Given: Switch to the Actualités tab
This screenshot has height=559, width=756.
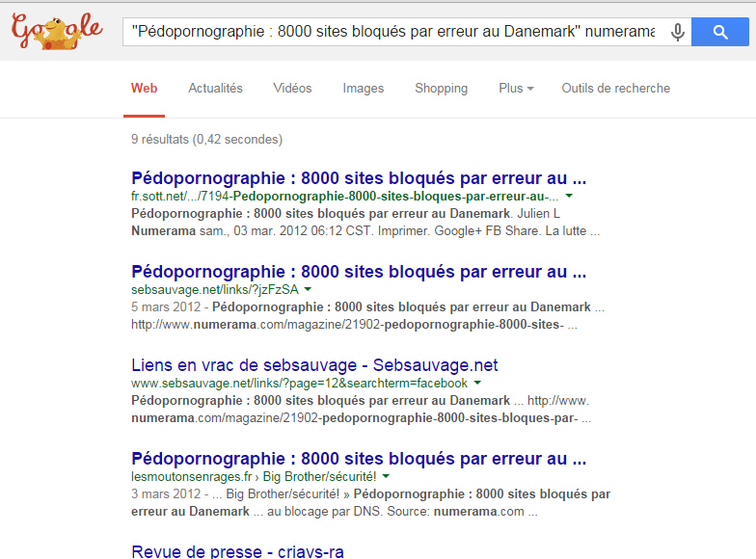Looking at the screenshot, I should click(215, 89).
